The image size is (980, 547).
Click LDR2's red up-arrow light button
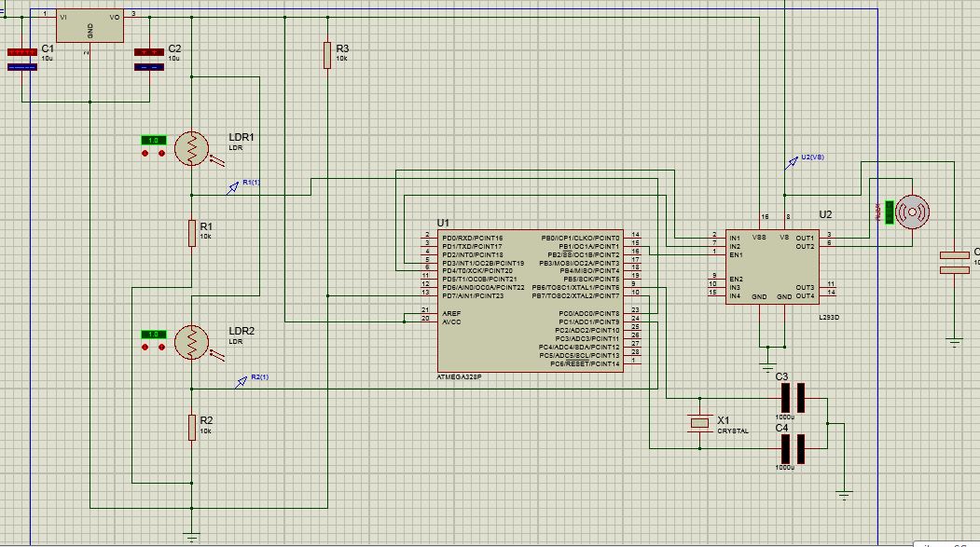[145, 348]
